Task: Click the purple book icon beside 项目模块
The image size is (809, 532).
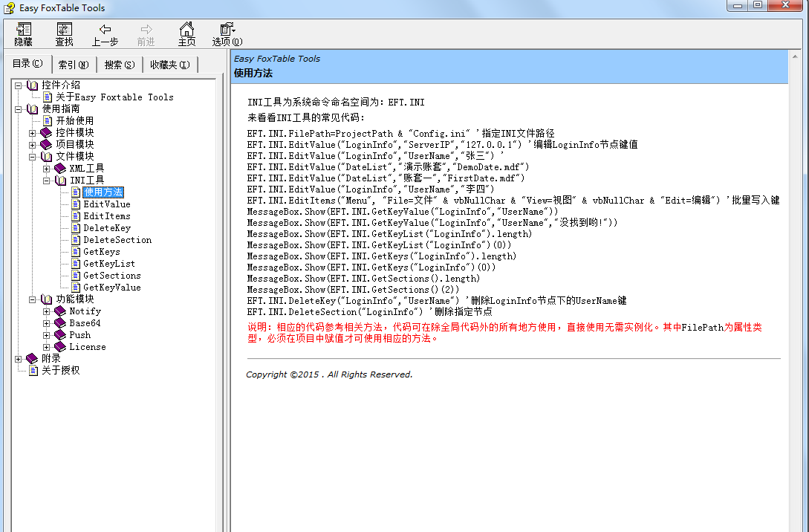Action: click(46, 144)
